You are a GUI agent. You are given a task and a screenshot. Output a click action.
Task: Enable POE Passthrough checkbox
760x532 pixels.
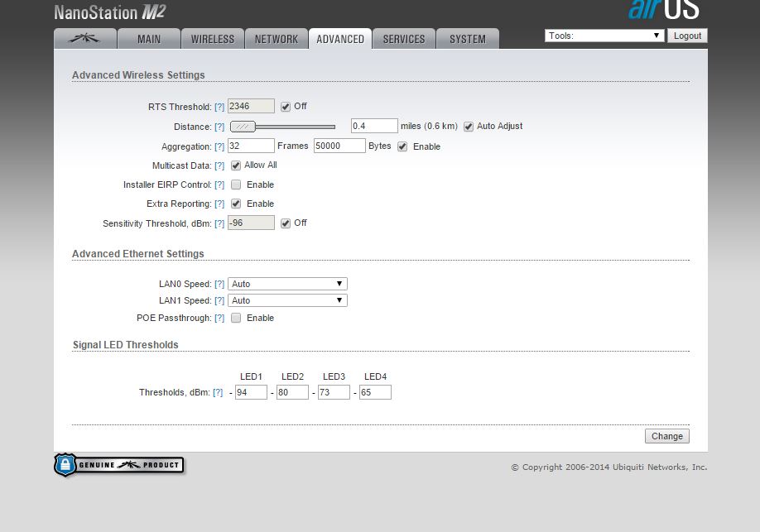236,318
